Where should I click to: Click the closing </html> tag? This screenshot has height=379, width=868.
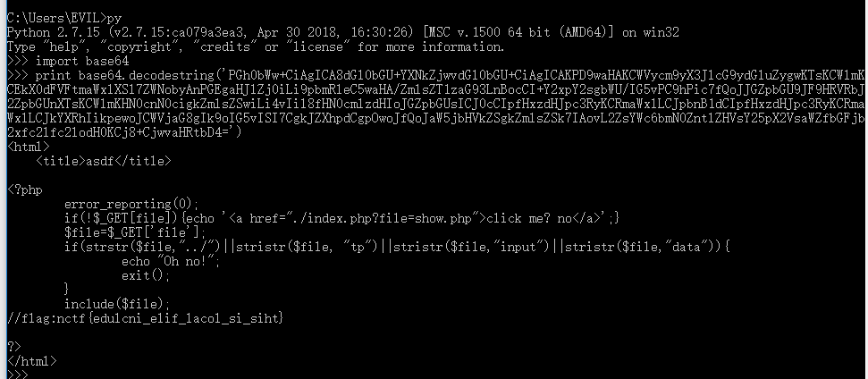pos(31,360)
